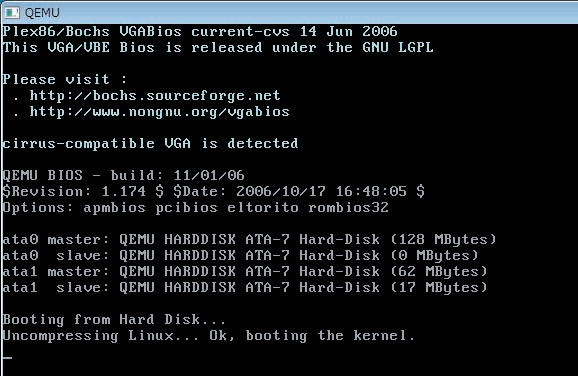Image resolution: width=578 pixels, height=376 pixels.
Task: Click the 'Uncompressing Linux...' message
Action: 209,336
